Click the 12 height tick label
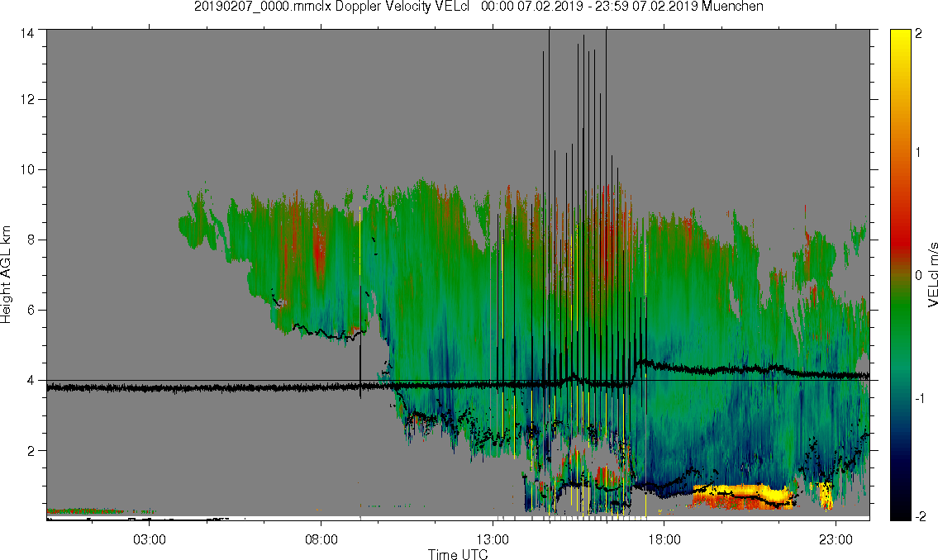 click(x=27, y=99)
